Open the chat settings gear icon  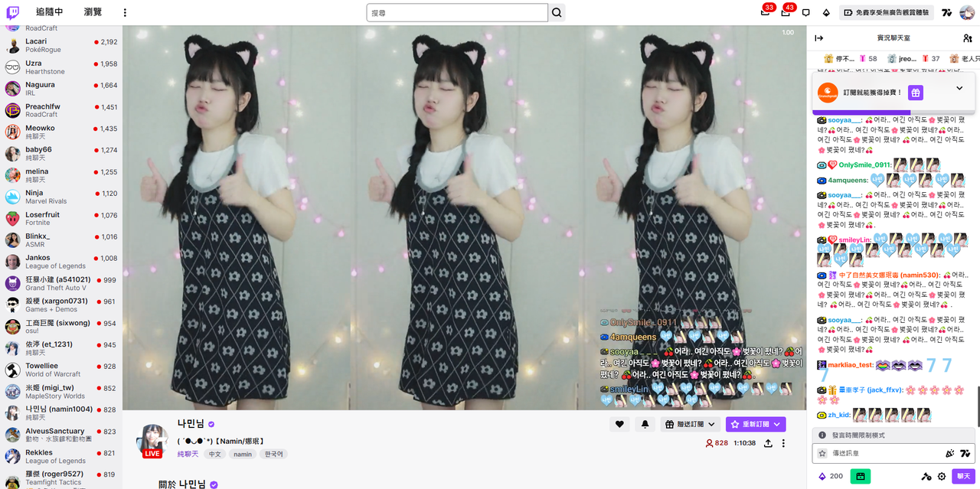pyautogui.click(x=942, y=476)
